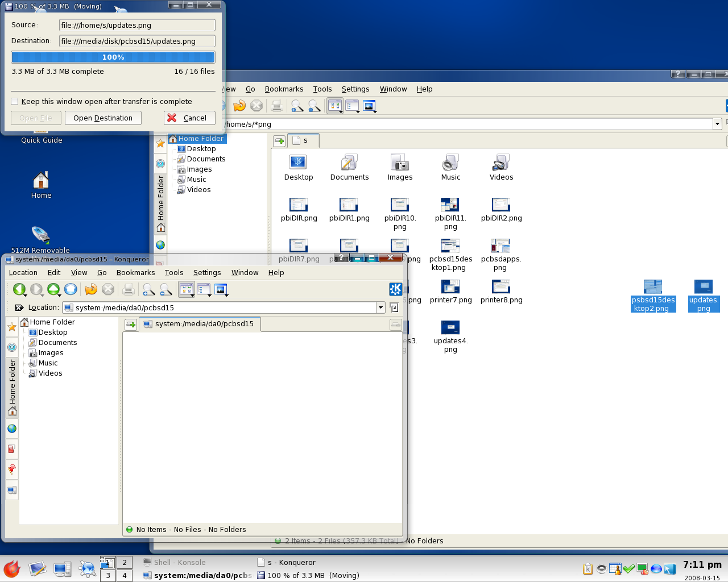The image size is (728, 582).
Task: Open Home Folder sidebar tab in pcbsd15 Konqueror
Action: (12, 386)
